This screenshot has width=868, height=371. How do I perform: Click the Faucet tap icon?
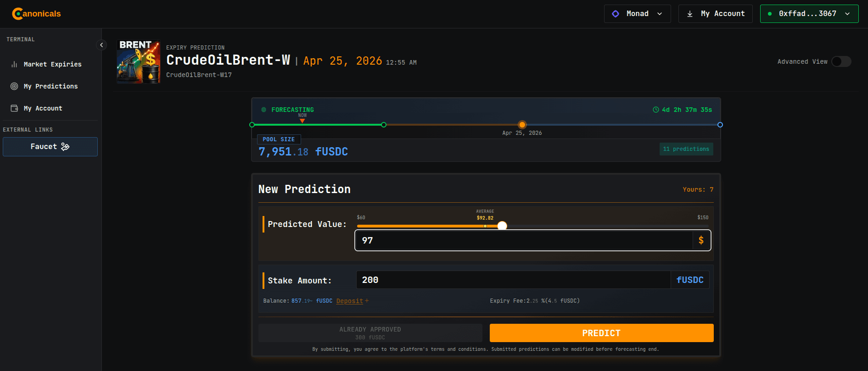pyautogui.click(x=64, y=146)
